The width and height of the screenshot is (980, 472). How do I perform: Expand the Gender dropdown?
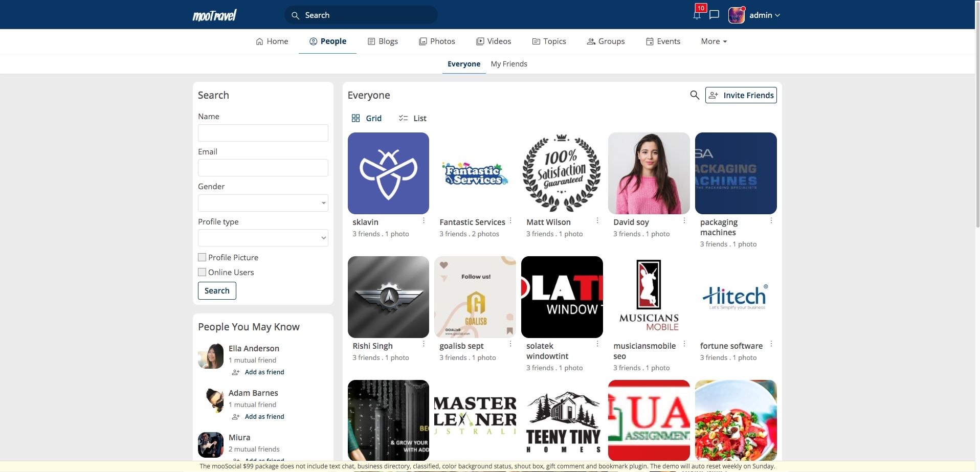(263, 203)
